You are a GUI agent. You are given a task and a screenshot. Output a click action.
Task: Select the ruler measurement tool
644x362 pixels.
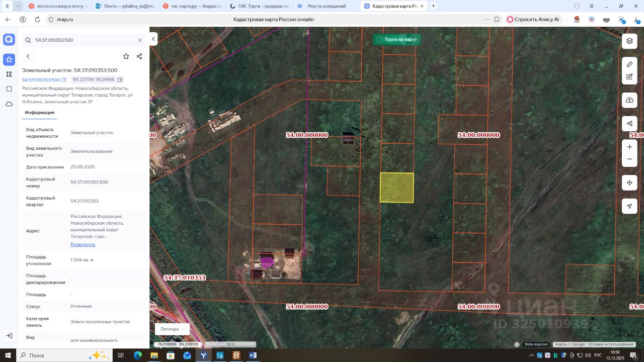click(x=629, y=65)
